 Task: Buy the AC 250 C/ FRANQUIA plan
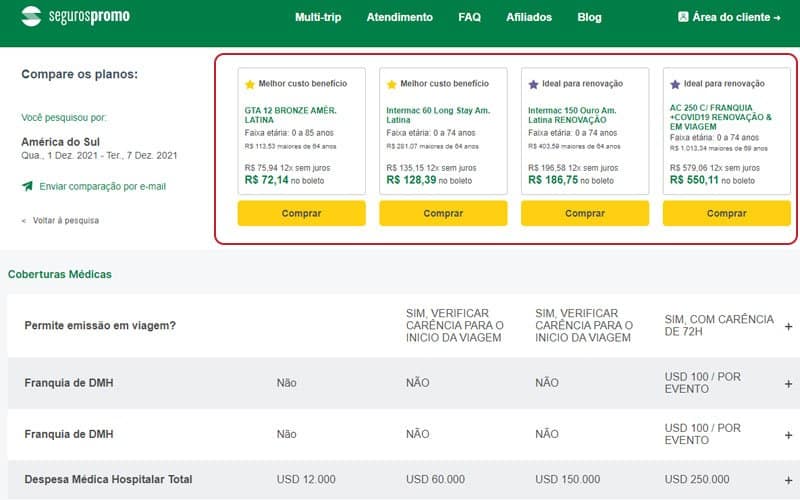click(727, 213)
